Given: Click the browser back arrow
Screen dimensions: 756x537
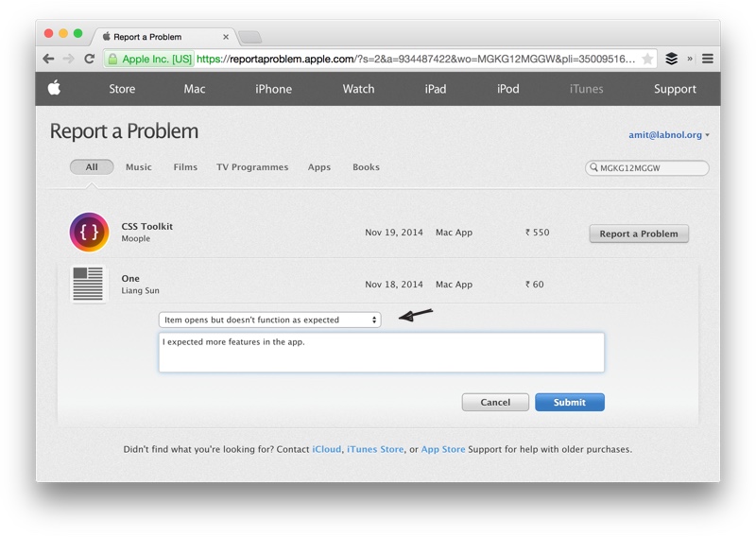Looking at the screenshot, I should (48, 59).
